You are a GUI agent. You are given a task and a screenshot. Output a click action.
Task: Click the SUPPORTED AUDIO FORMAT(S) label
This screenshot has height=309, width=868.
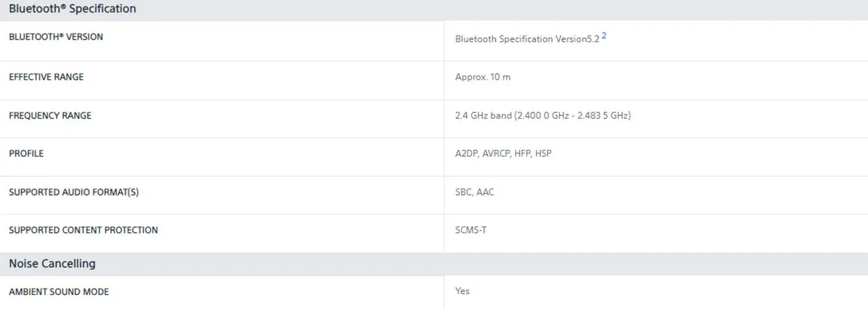(x=74, y=192)
